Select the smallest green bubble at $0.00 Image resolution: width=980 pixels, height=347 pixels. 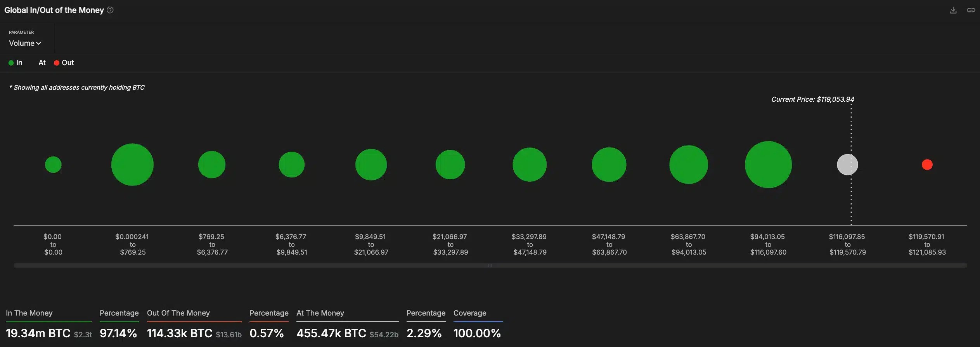tap(53, 164)
